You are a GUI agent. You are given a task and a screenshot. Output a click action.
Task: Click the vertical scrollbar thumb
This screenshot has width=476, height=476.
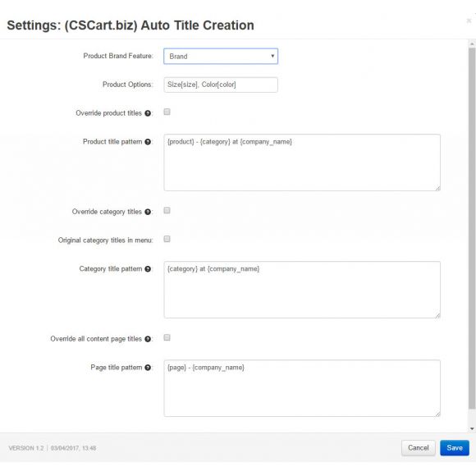pyautogui.click(x=472, y=228)
